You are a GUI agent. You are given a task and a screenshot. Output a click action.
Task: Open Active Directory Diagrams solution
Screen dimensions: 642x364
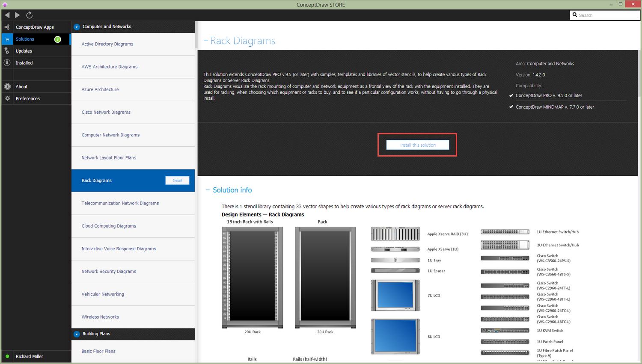[133, 44]
